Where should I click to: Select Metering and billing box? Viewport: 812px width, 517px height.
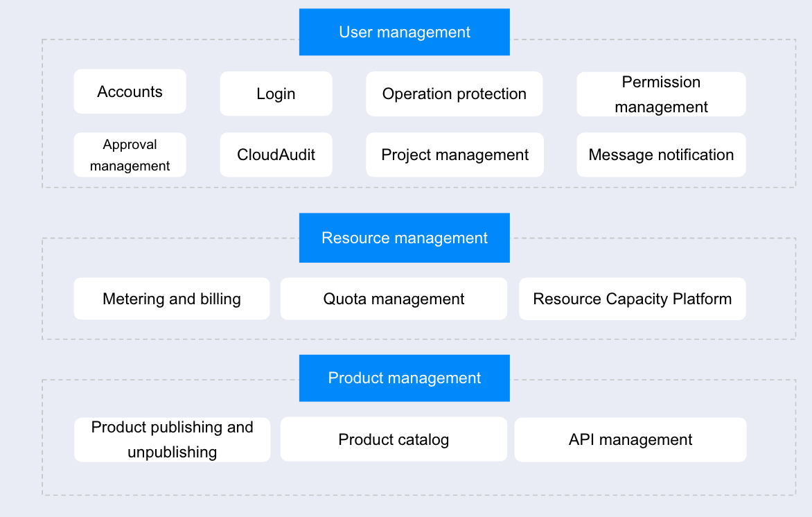pyautogui.click(x=172, y=299)
